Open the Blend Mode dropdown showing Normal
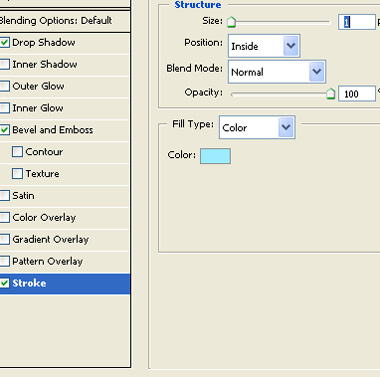This screenshot has width=380, height=377. pyautogui.click(x=277, y=72)
